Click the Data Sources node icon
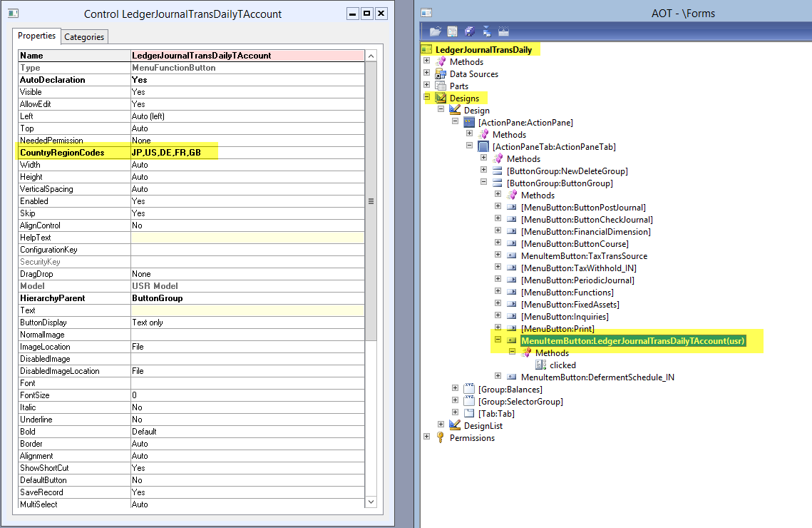812x528 pixels. 441,74
